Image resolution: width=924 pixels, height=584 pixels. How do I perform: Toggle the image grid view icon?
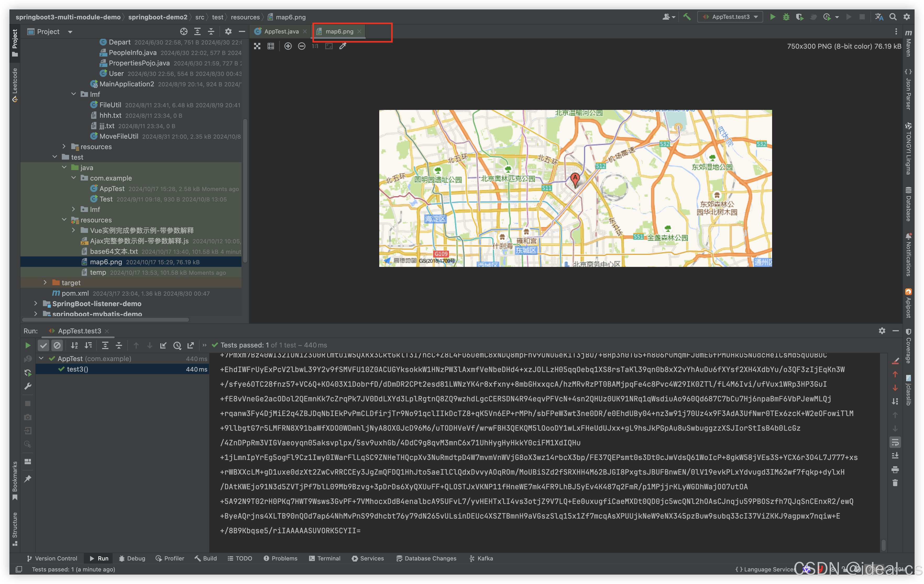[271, 46]
